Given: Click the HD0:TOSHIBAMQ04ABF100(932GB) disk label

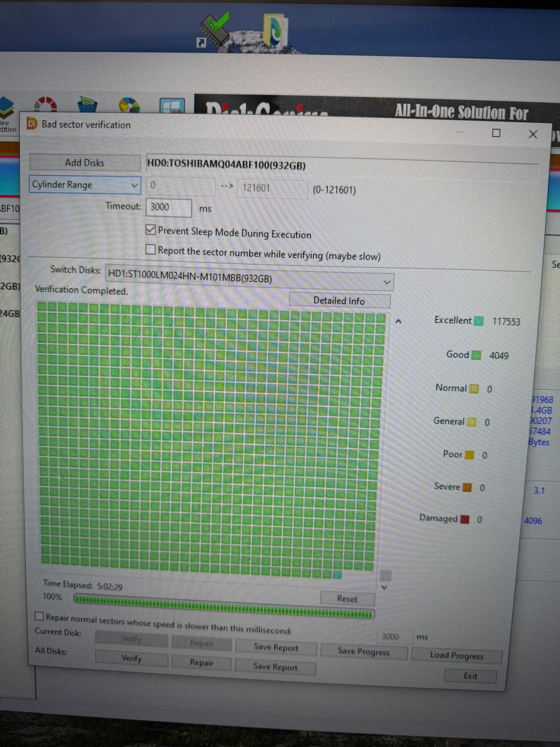Looking at the screenshot, I should click(226, 164).
